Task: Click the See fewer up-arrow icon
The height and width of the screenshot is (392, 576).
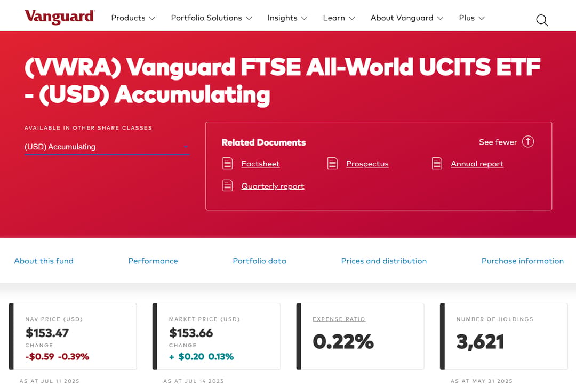Action: pos(528,142)
